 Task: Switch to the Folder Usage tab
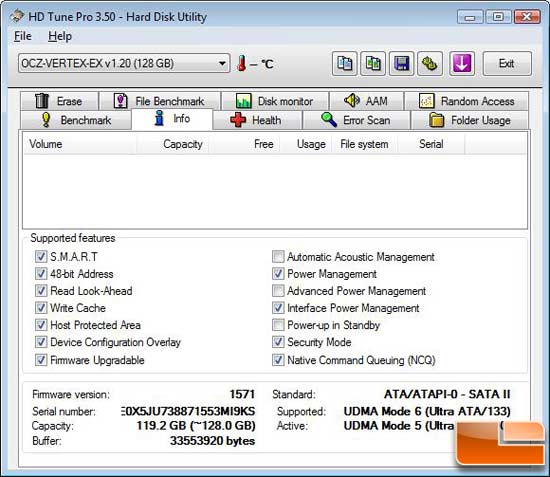click(x=470, y=120)
